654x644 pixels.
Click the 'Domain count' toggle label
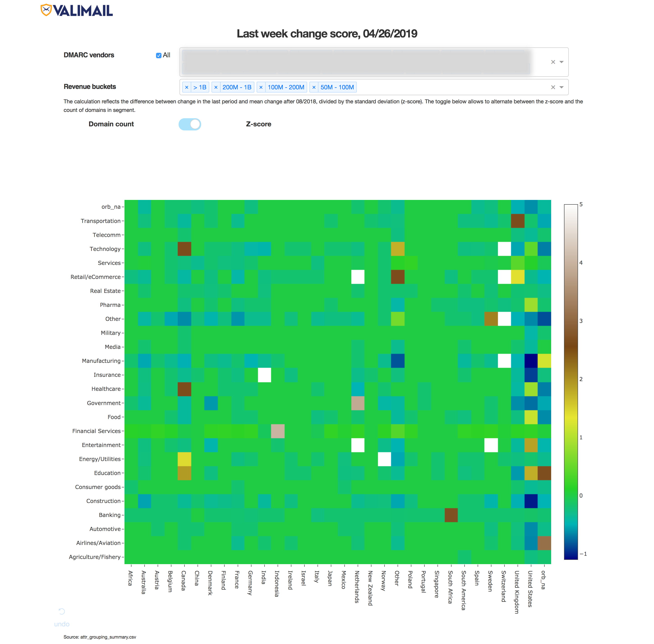pyautogui.click(x=111, y=124)
